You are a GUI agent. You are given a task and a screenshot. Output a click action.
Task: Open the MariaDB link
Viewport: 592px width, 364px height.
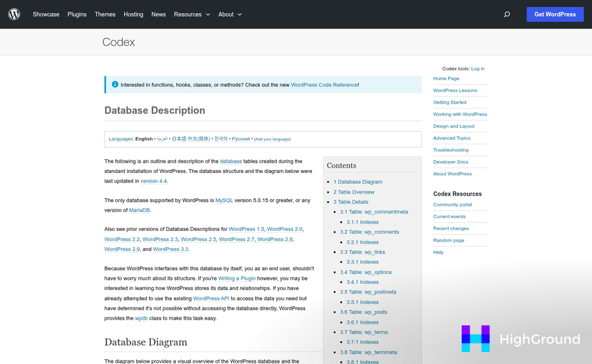(139, 210)
